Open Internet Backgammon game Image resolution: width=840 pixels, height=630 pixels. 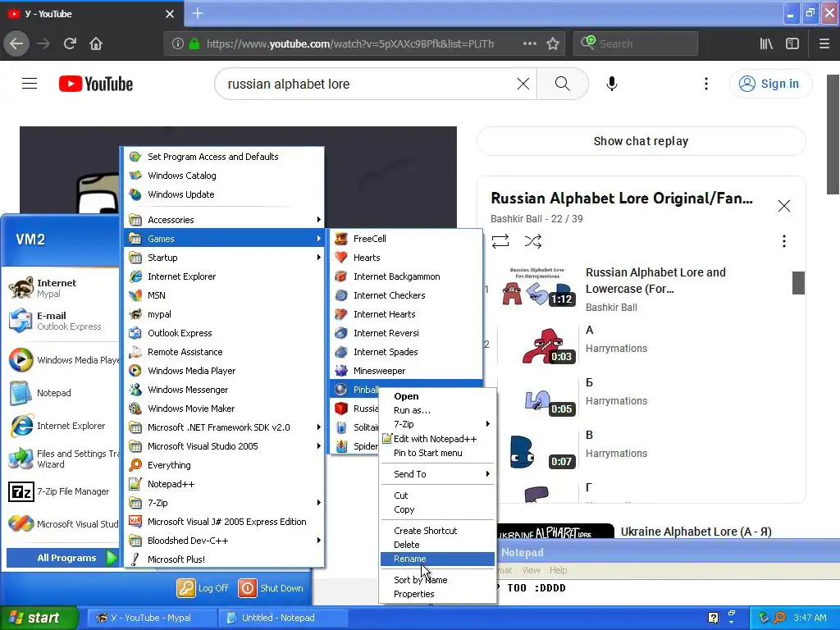pos(406,276)
